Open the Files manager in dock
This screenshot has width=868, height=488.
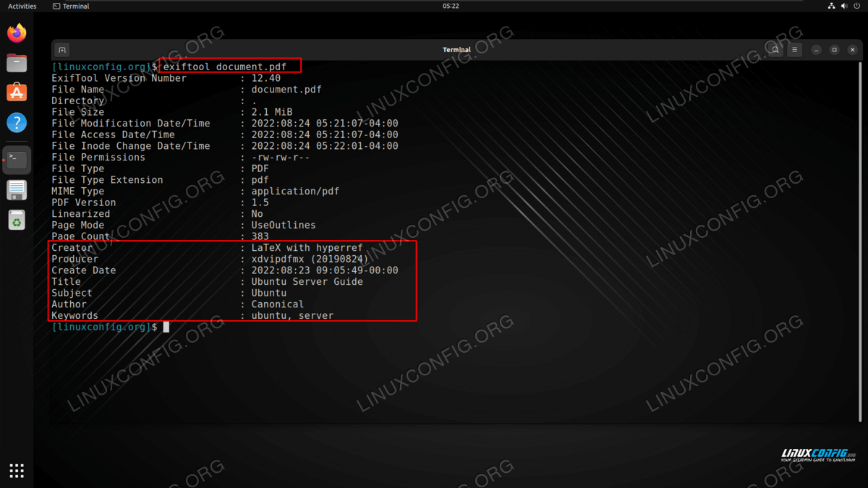point(17,63)
